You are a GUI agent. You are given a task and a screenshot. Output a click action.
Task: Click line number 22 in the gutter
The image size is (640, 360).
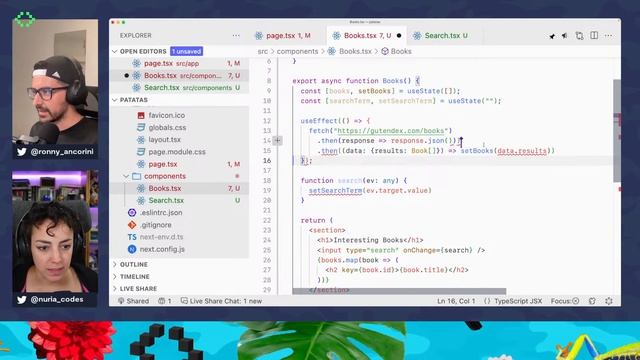(x=267, y=220)
